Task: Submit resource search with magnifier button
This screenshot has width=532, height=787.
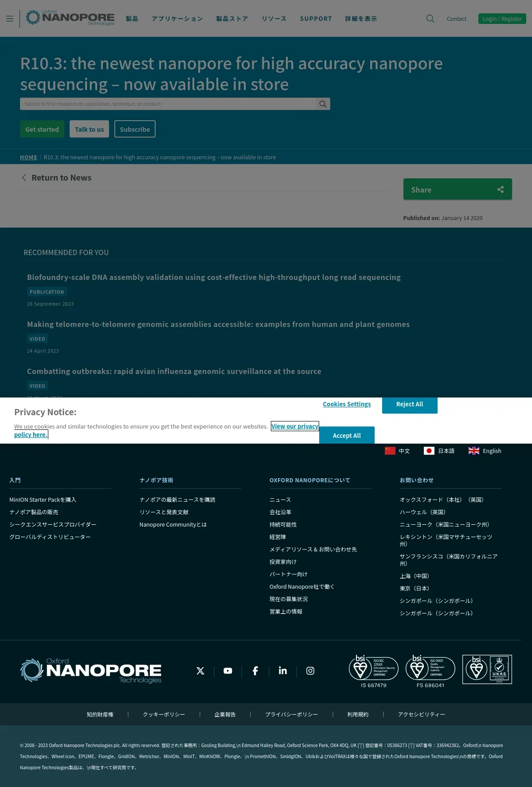Action: [x=323, y=104]
